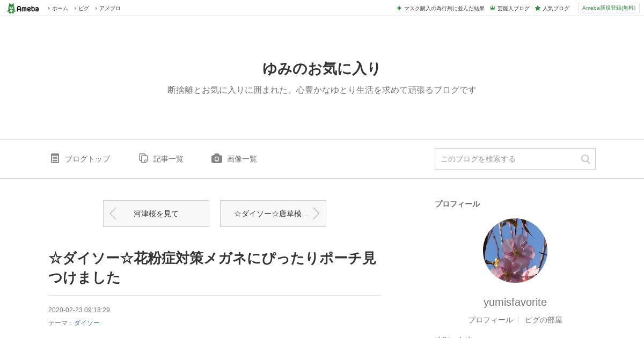644x338 pixels.
Task: Click the cherry blossom profile picture
Action: click(x=515, y=251)
